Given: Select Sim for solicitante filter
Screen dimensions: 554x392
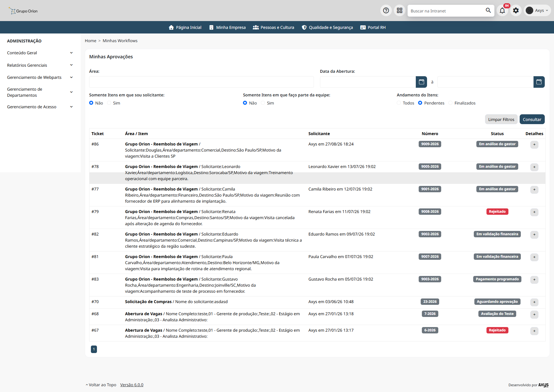Looking at the screenshot, I should (109, 103).
